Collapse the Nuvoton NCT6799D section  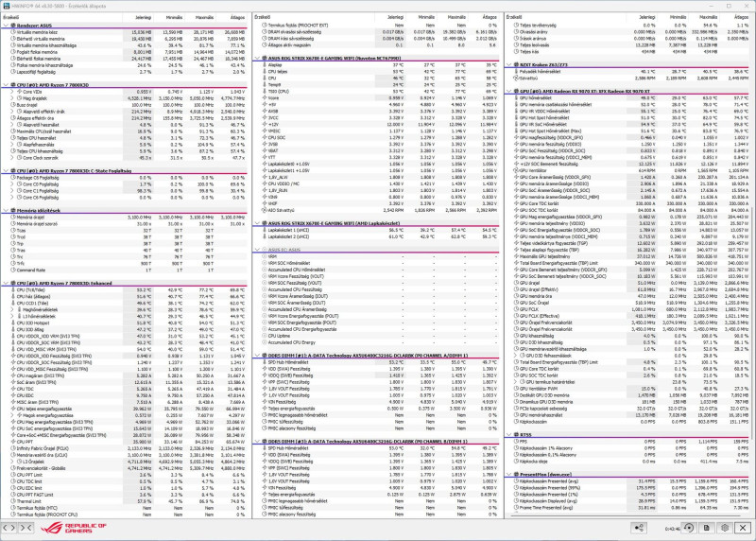(257, 58)
